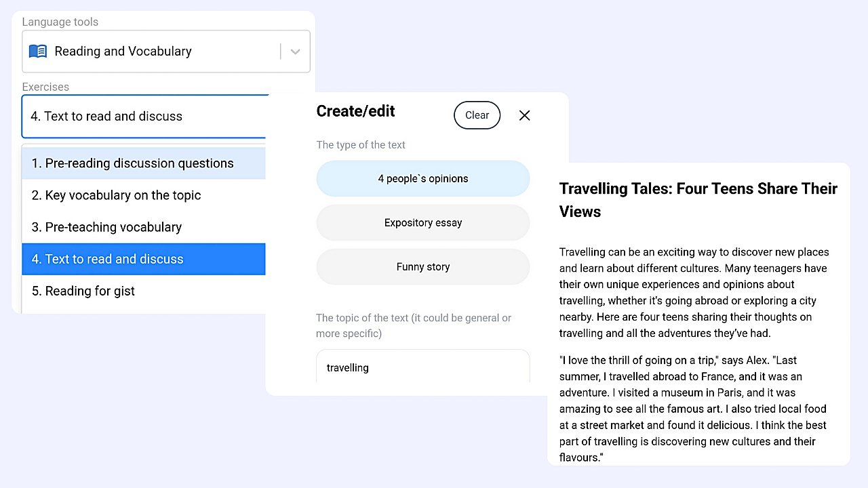Expand the Language tools dropdown chevron

[295, 52]
